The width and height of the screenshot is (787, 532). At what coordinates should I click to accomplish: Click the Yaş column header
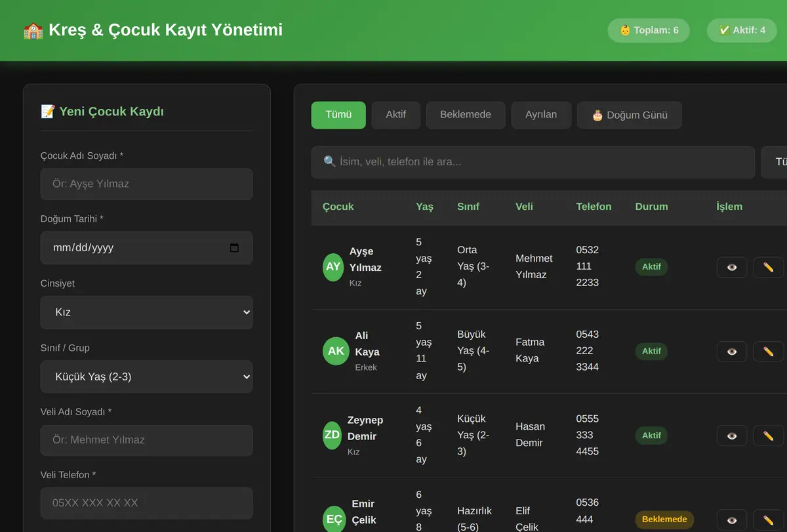[424, 207]
